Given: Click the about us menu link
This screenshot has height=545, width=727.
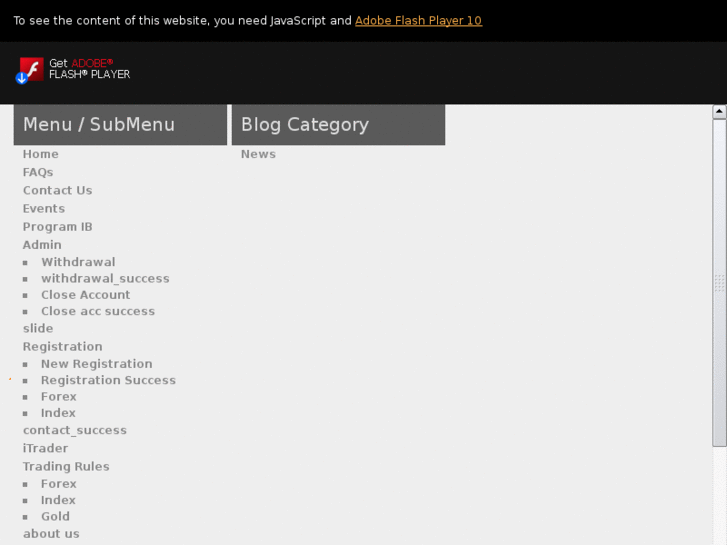Looking at the screenshot, I should click(x=51, y=534).
